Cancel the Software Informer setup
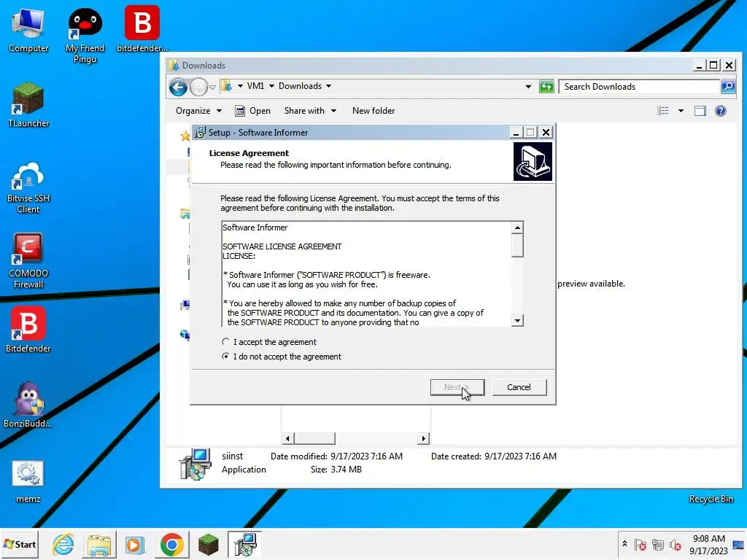747x560 pixels. click(x=519, y=387)
